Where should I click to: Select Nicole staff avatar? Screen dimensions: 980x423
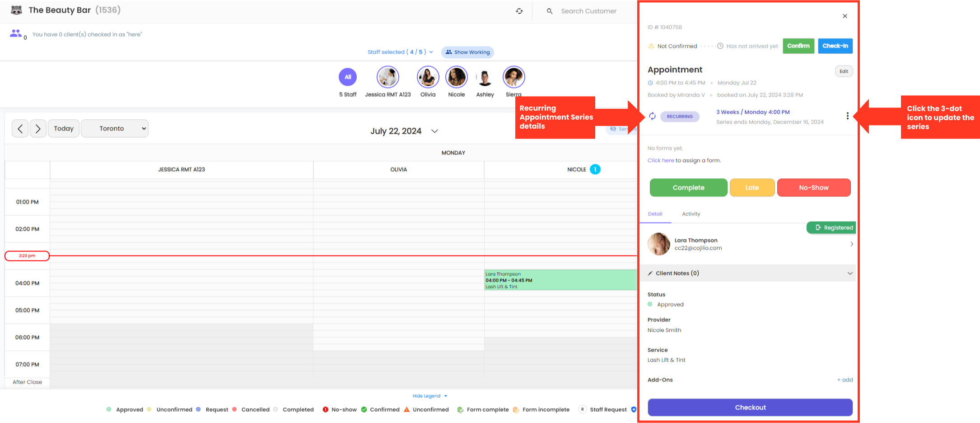coord(457,77)
